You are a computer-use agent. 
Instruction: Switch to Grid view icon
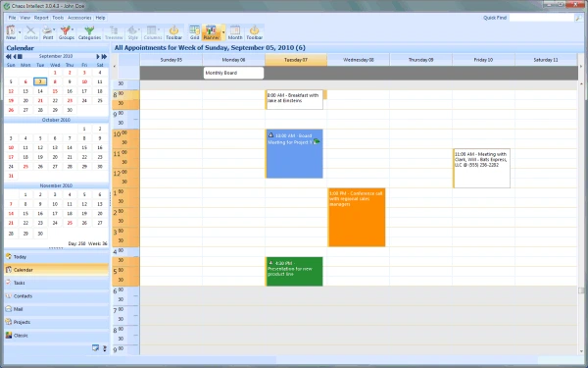tap(194, 32)
